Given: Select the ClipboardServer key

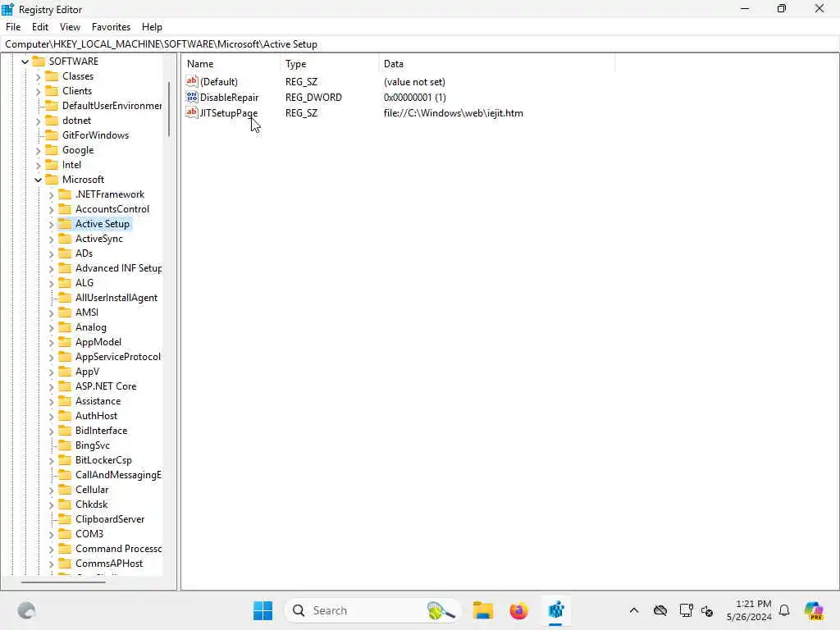Looking at the screenshot, I should [110, 519].
